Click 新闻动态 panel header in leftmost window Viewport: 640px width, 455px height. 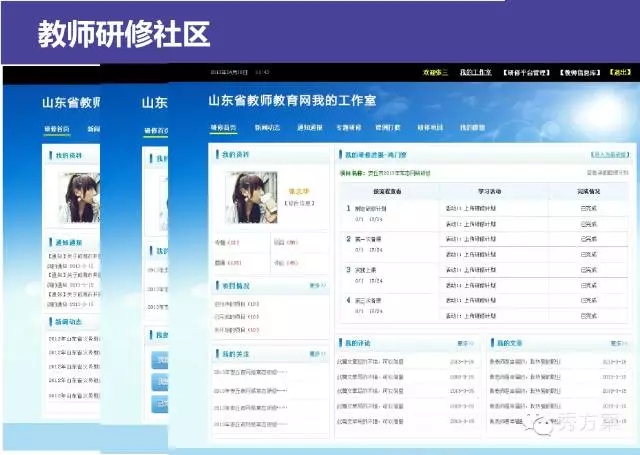click(69, 322)
